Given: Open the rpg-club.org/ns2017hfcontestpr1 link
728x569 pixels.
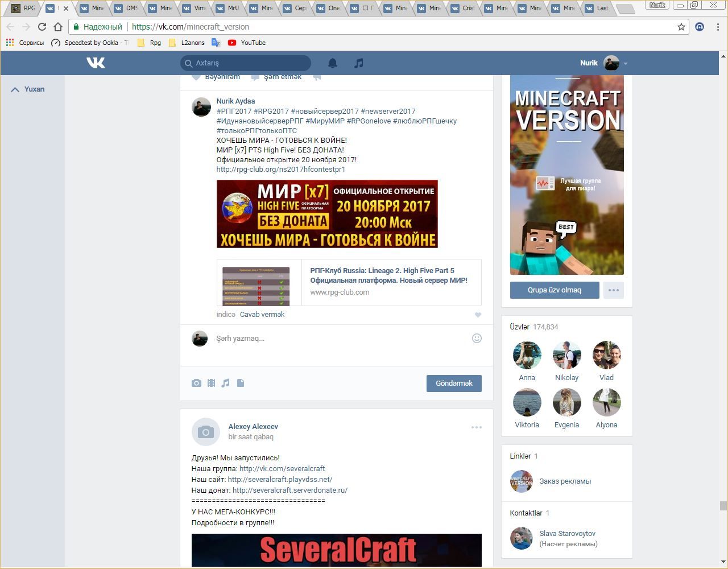Looking at the screenshot, I should coord(281,170).
